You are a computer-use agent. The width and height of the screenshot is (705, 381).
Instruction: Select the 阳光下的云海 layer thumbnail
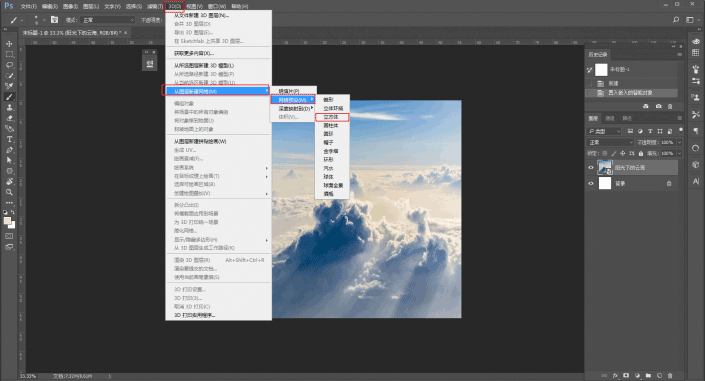pos(605,167)
